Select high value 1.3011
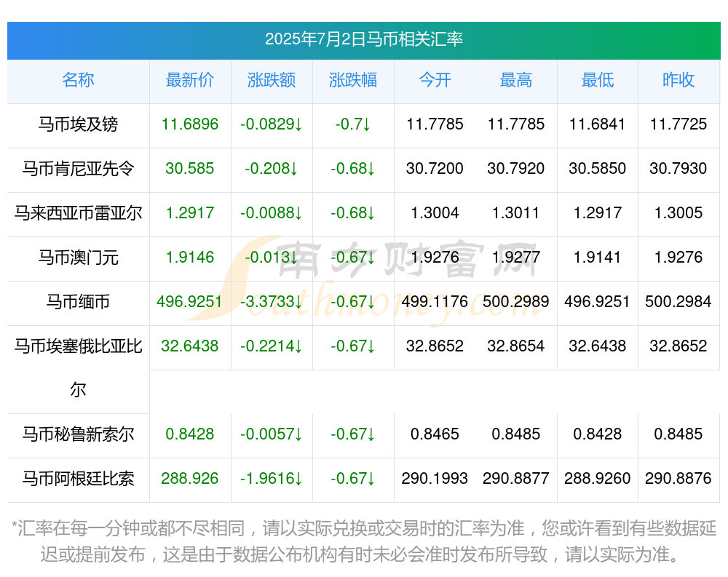 click(x=516, y=213)
